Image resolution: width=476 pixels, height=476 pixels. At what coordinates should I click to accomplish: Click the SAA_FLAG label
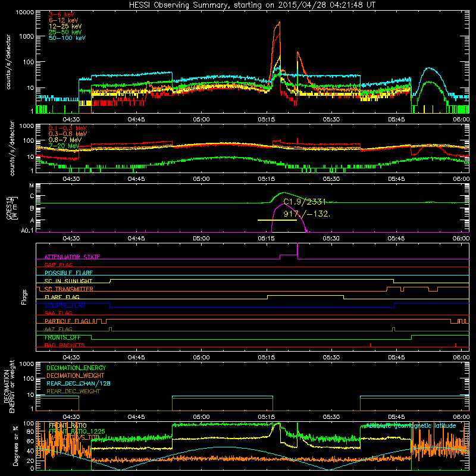coord(58,313)
